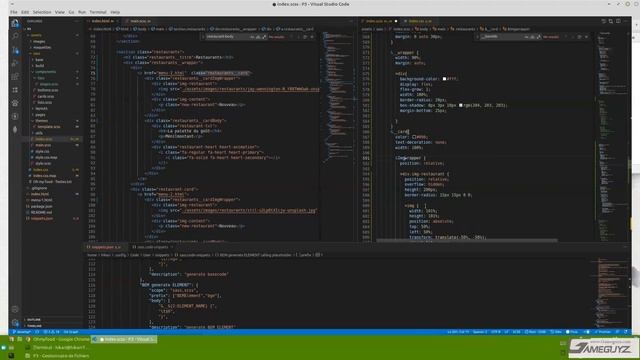The height and width of the screenshot is (360, 640).
Task: Click the horizontal scrollbar of the index.scss editor
Action: point(467,240)
